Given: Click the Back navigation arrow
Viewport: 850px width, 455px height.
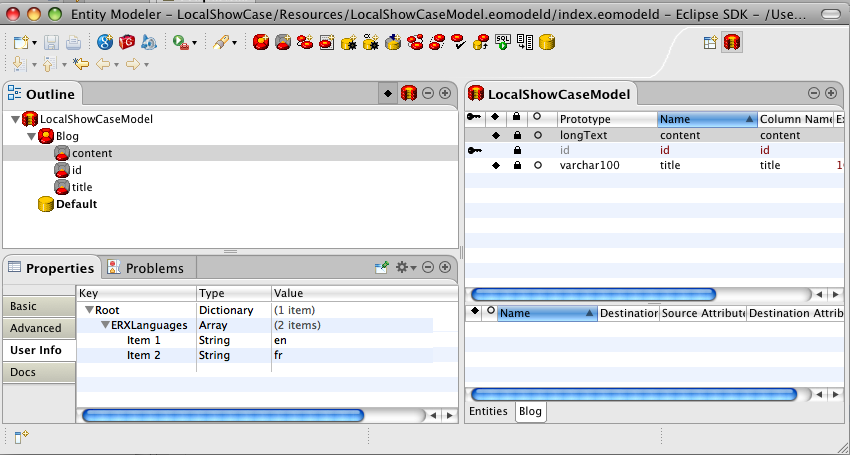Looking at the screenshot, I should point(103,65).
